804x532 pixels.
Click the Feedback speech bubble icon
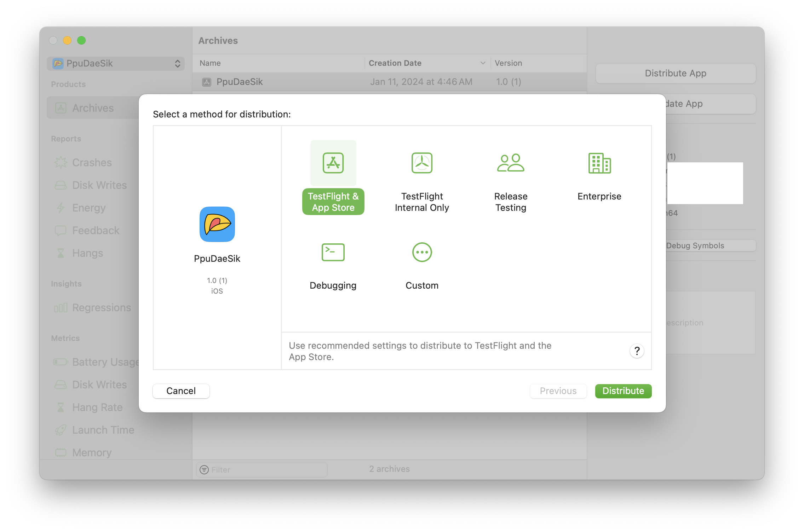click(x=61, y=231)
